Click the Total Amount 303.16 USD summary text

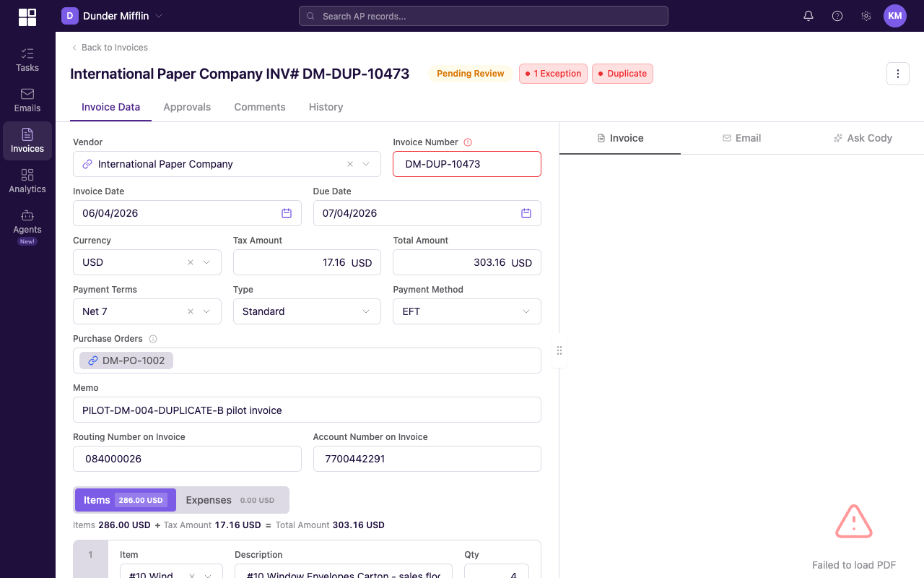pos(330,525)
